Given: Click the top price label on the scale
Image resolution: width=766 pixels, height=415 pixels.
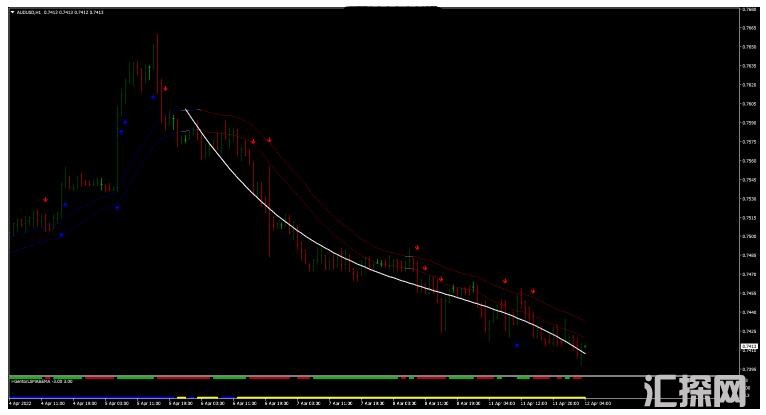Looking at the screenshot, I should pos(749,10).
